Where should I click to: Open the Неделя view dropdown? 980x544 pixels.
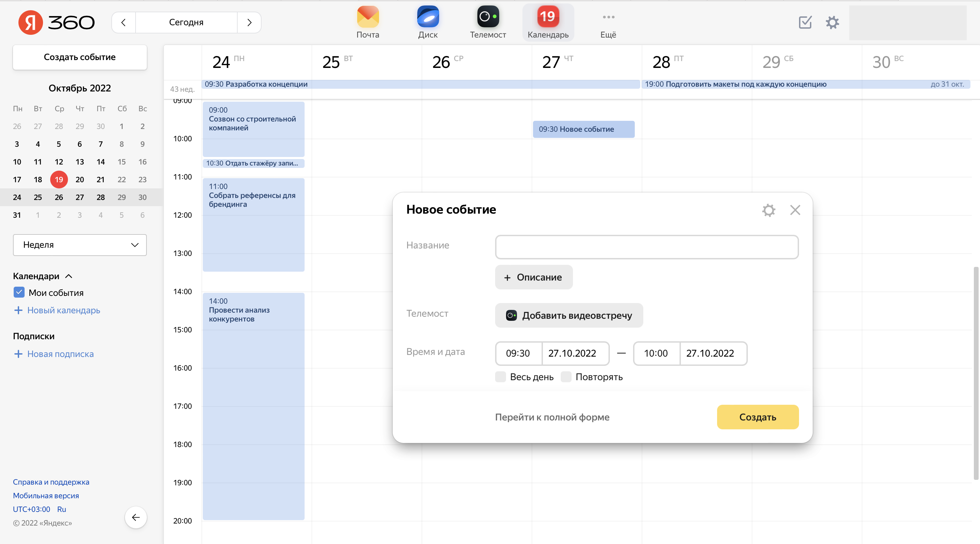coord(80,245)
